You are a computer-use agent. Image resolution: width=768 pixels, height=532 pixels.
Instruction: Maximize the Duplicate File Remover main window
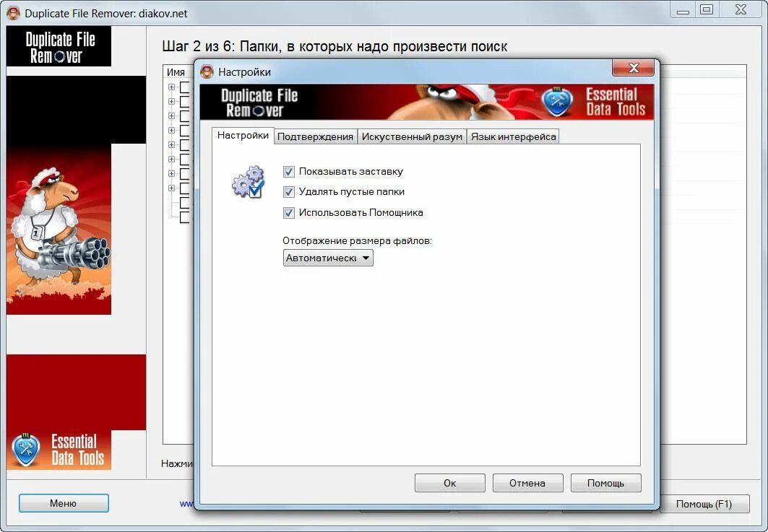point(707,10)
